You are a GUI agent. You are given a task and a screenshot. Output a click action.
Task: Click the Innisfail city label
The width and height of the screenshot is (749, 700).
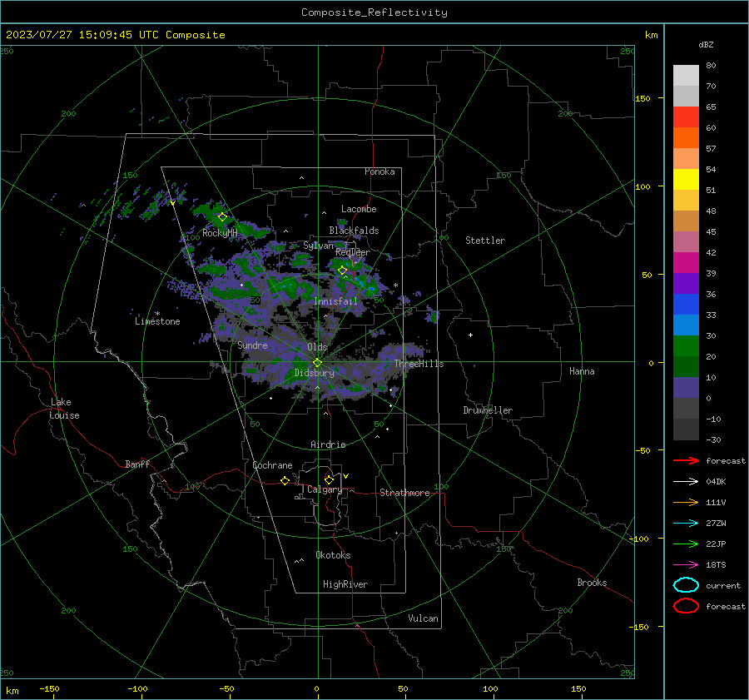[335, 301]
